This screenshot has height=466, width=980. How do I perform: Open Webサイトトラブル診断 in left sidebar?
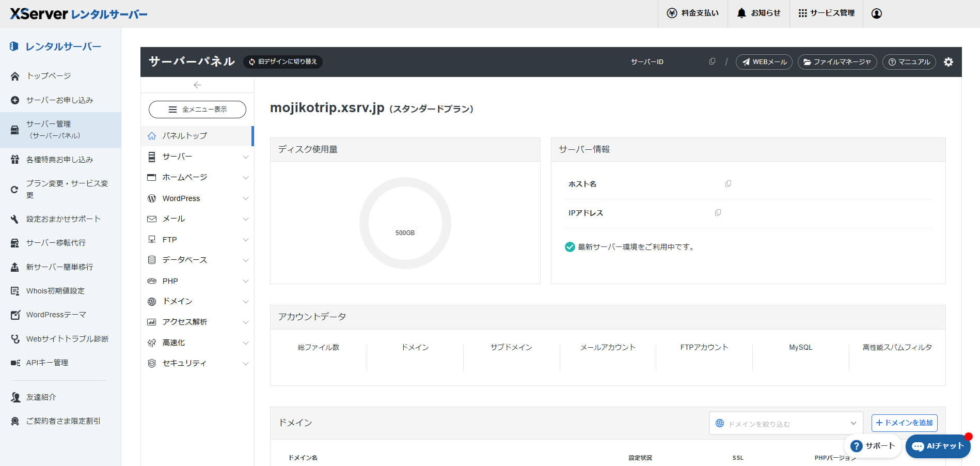[x=60, y=339]
